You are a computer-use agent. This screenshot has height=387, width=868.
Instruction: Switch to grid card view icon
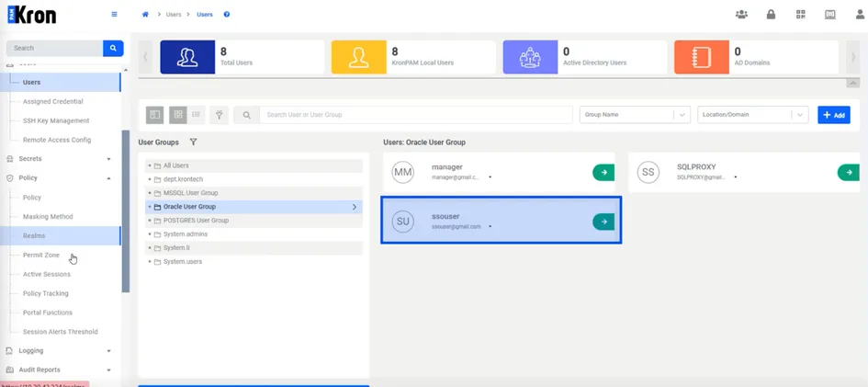point(178,115)
